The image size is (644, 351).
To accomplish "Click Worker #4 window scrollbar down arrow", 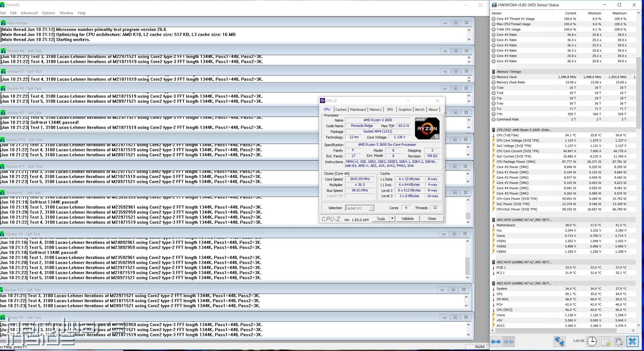I will [468, 278].
